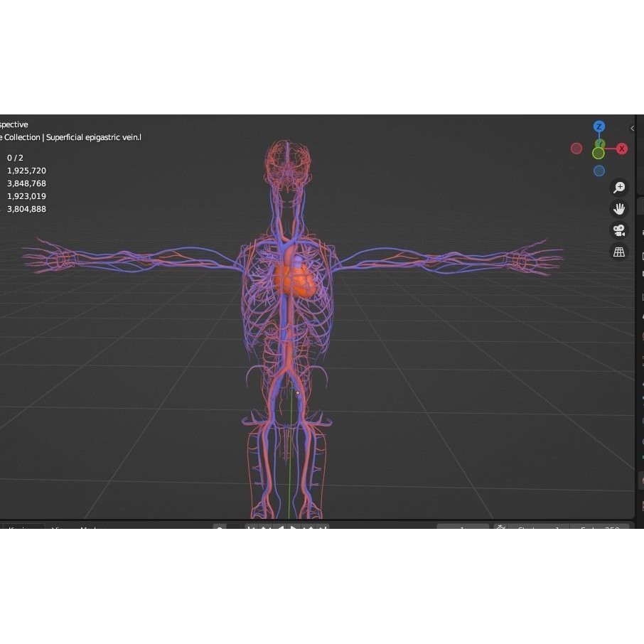Click the blue negative-Z gizmo ball

pyautogui.click(x=599, y=171)
